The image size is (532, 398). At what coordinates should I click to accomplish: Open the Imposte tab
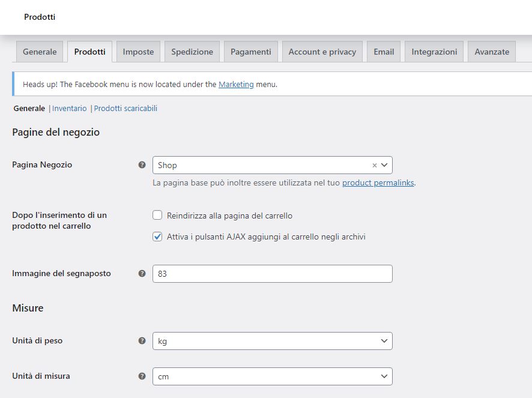tap(138, 52)
